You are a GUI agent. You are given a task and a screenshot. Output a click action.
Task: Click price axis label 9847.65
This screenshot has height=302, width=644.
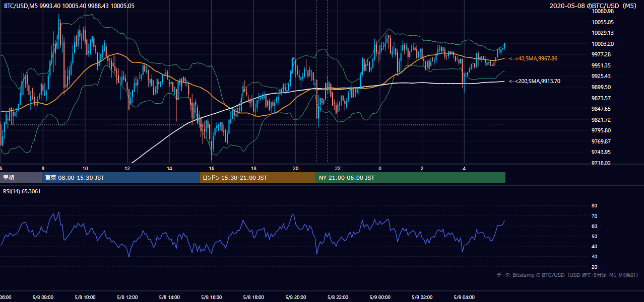coord(601,109)
